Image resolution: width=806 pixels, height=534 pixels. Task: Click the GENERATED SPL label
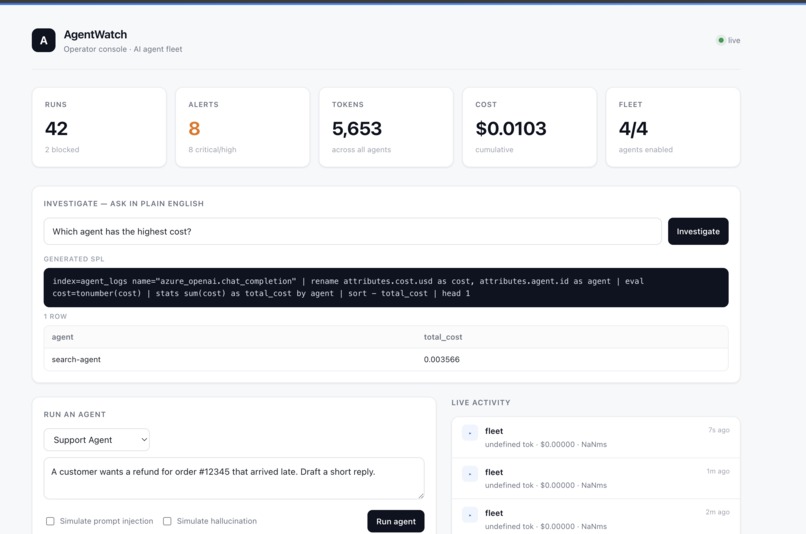[74, 259]
